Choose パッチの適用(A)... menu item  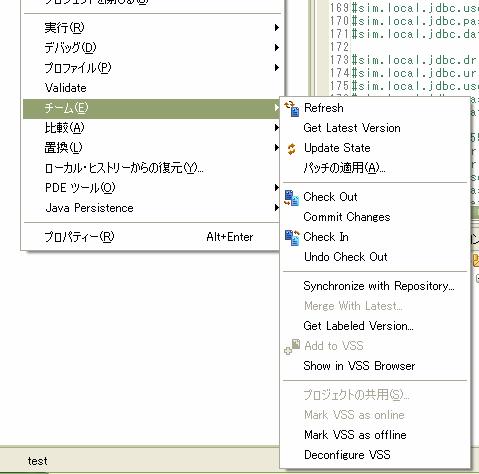375,168
